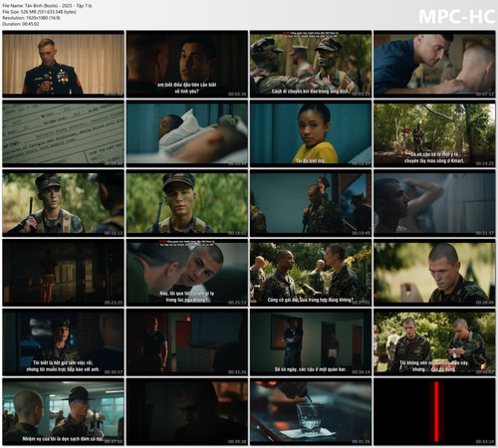The image size is (498, 448).
Task: Open the thumbnail at 00:03:36 about love subtitle
Action: 187,64
